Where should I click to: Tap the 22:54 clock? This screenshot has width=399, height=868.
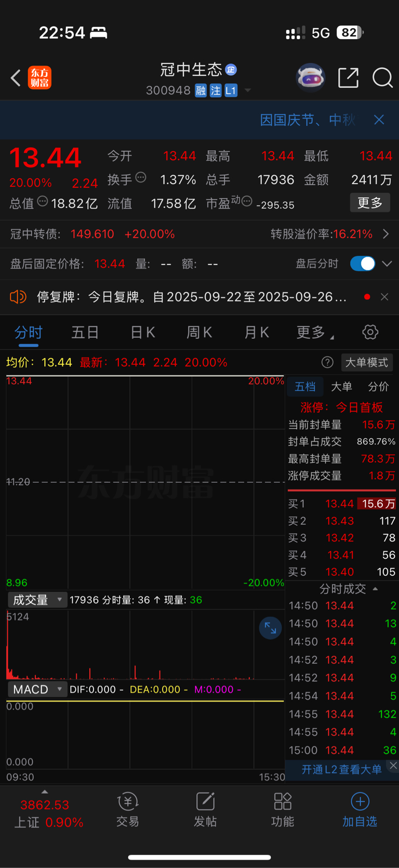click(62, 33)
